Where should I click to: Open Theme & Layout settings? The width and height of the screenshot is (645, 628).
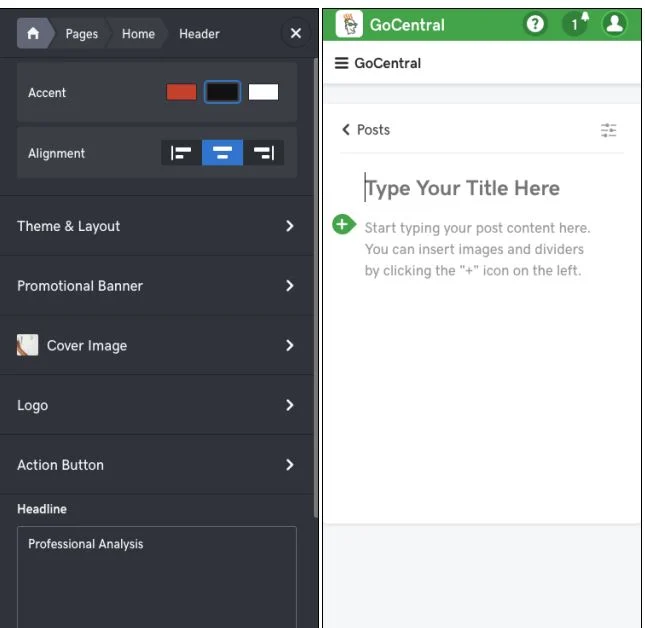click(156, 226)
